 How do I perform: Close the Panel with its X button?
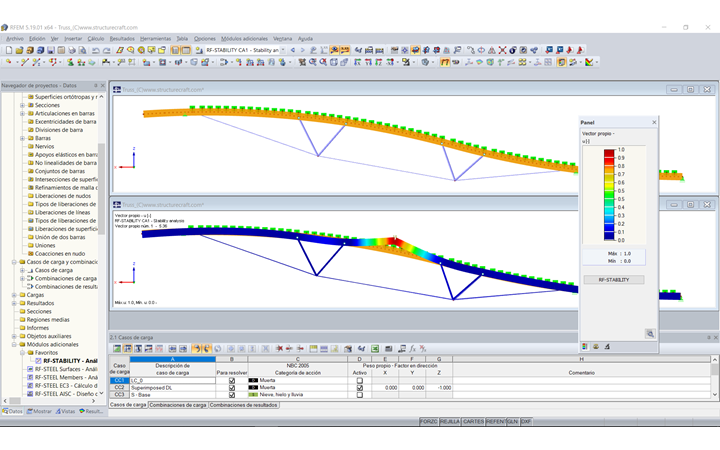(x=654, y=122)
